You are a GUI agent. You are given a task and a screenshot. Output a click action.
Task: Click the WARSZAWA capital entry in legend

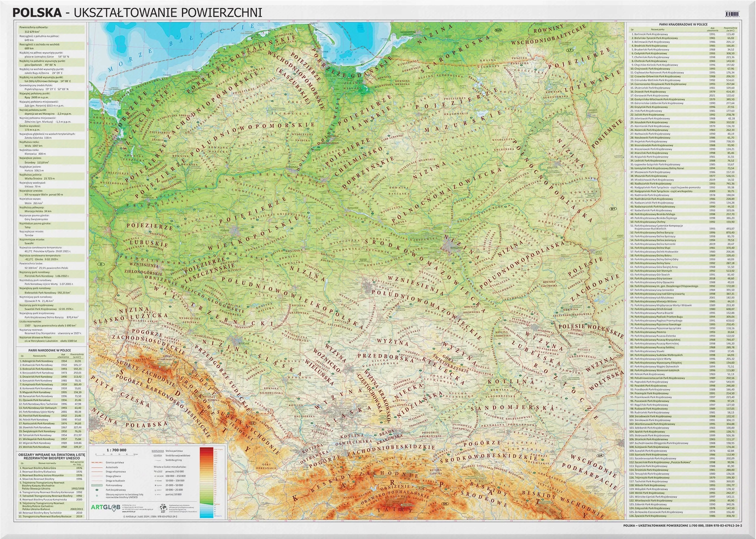point(158,451)
